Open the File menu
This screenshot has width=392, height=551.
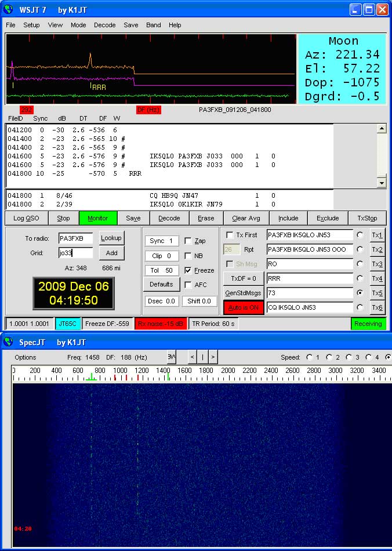pos(10,25)
